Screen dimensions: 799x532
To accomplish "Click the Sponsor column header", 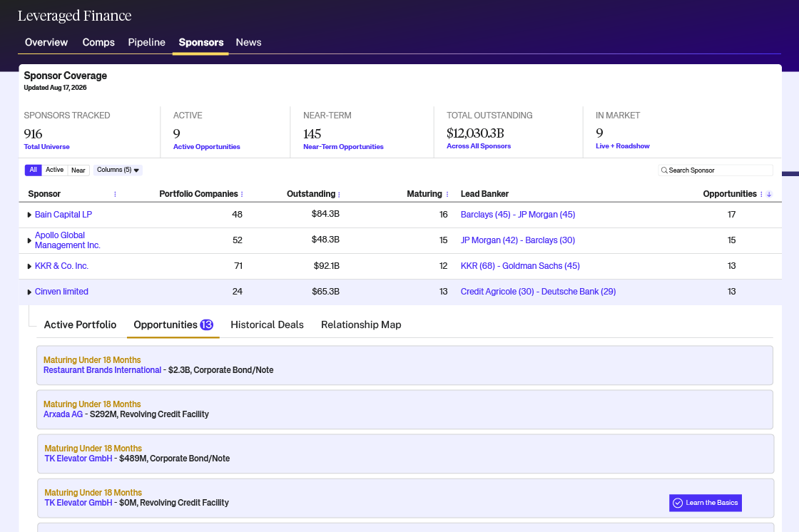I will click(x=44, y=194).
